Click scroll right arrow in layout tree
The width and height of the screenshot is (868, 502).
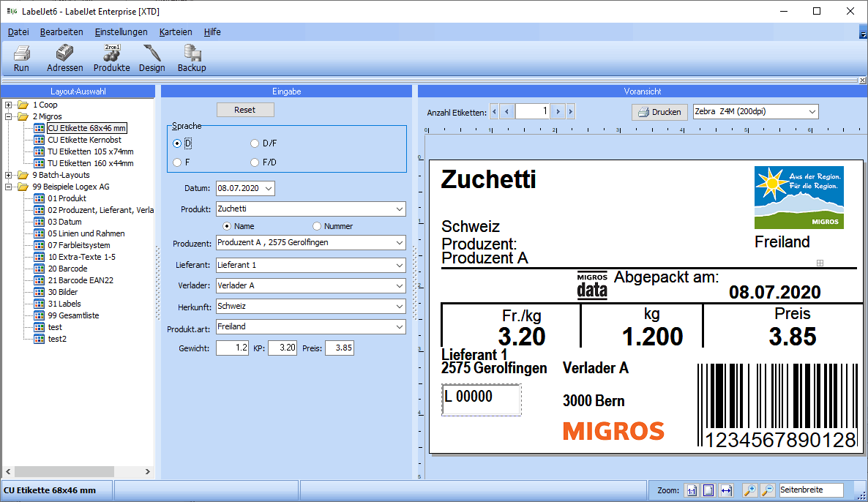[147, 471]
